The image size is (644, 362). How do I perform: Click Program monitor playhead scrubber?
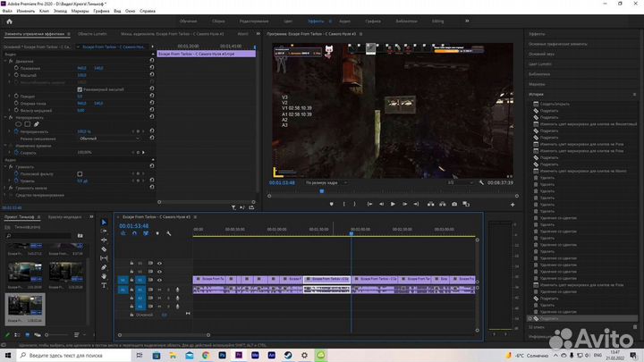322,191
